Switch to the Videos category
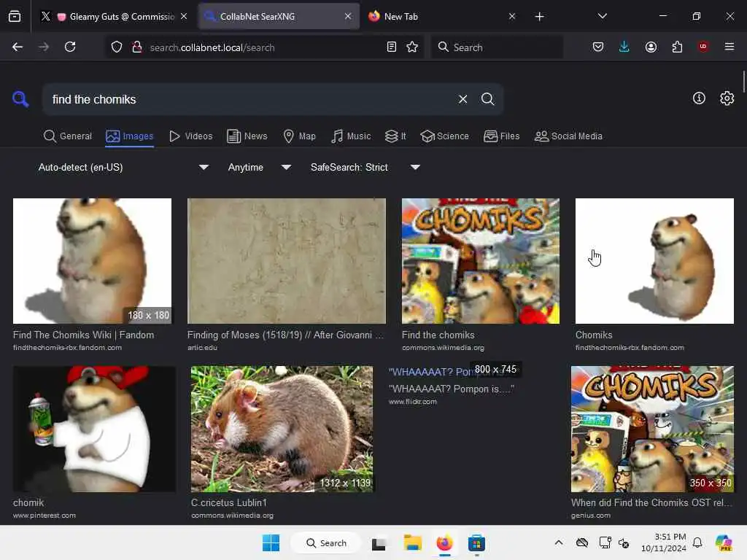Image resolution: width=747 pixels, height=560 pixels. [x=191, y=136]
